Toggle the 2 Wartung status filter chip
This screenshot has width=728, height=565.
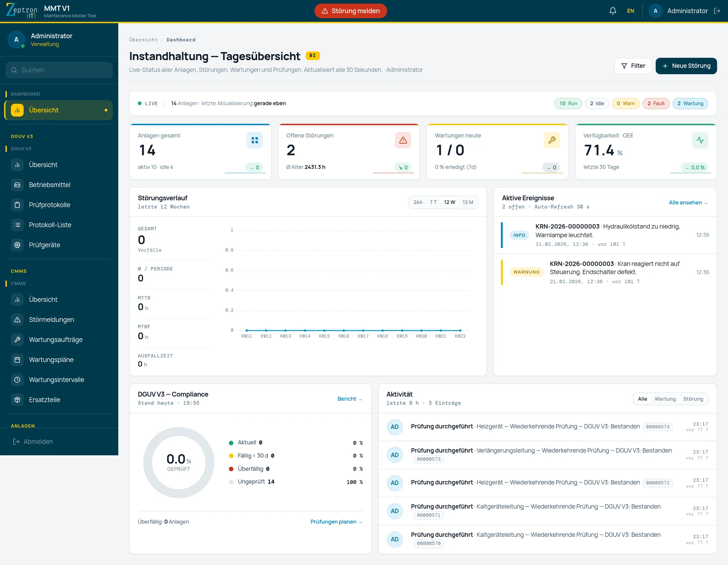click(x=690, y=104)
